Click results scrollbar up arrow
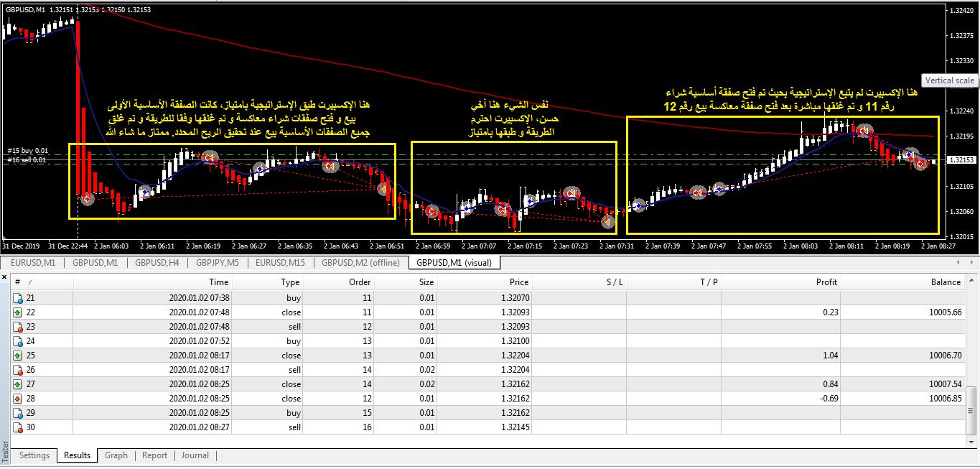 pyautogui.click(x=972, y=282)
